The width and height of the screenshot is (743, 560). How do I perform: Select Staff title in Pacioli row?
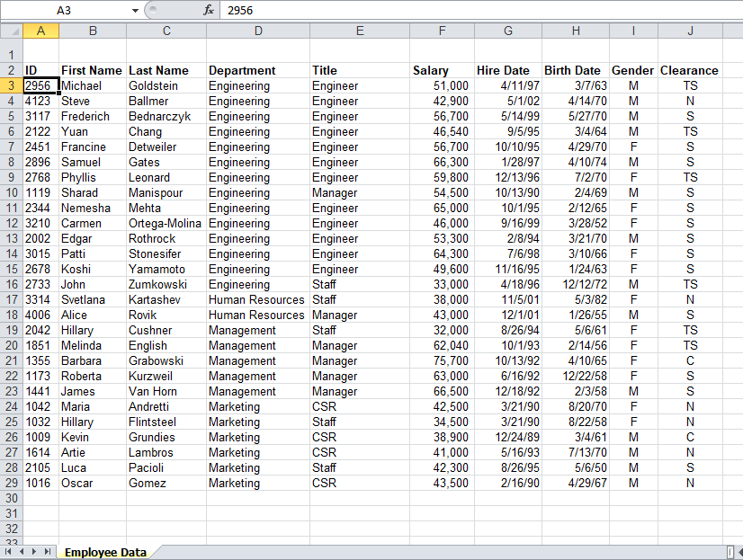360,467
